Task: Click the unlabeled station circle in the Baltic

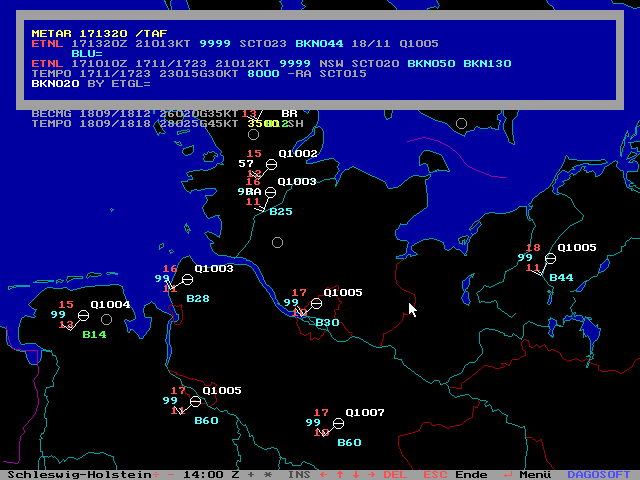Action: point(461,124)
